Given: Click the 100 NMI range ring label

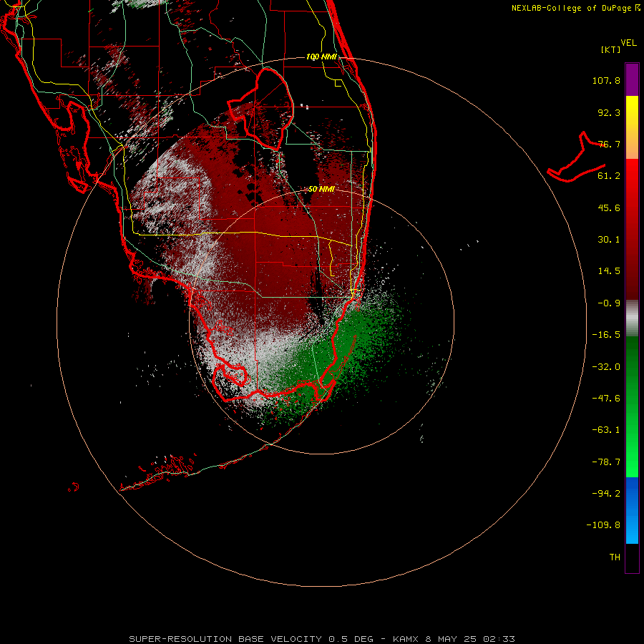Looking at the screenshot, I should point(321,57).
